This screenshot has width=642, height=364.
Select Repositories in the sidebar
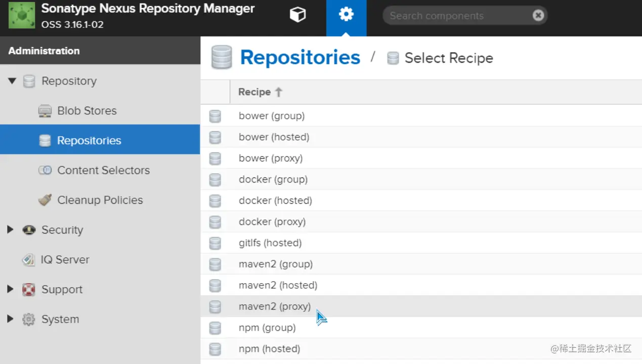point(89,141)
